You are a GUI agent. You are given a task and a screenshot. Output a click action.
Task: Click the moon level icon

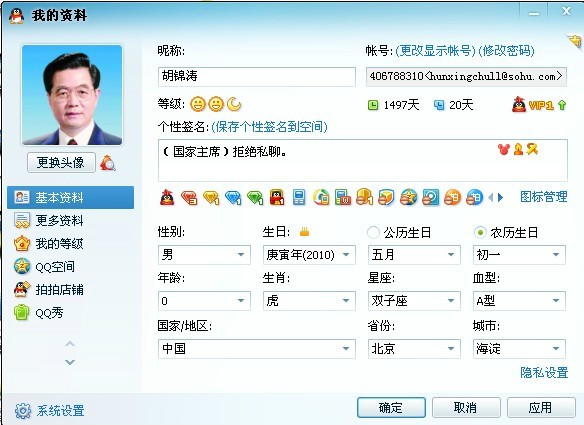click(234, 104)
